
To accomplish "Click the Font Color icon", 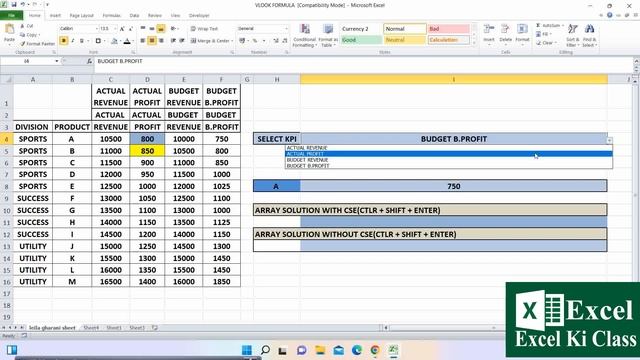I will coord(127,41).
